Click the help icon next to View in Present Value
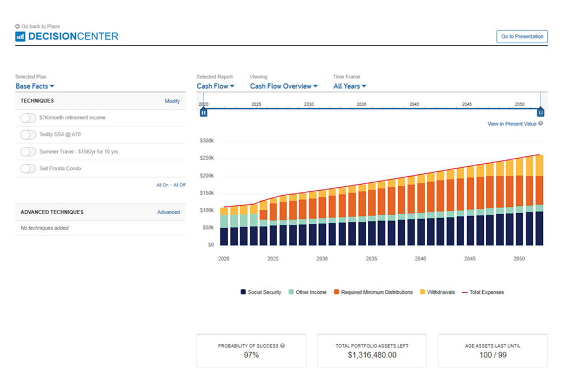 pos(541,123)
